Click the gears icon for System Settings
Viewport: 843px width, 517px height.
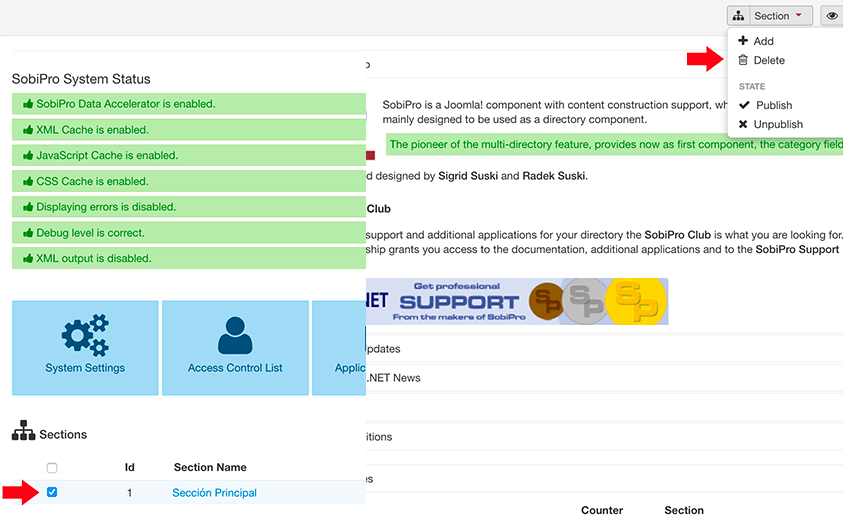pyautogui.click(x=85, y=335)
